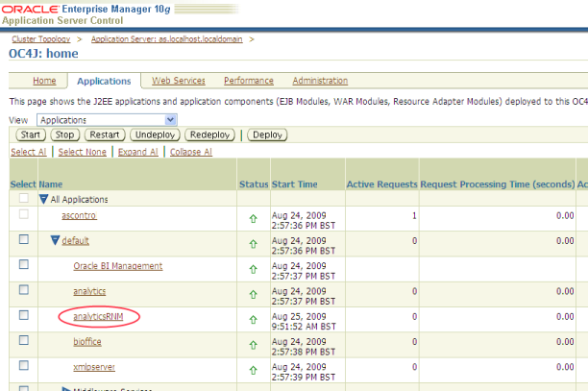
Task: Open the Oracle BI Management link
Action: [118, 266]
